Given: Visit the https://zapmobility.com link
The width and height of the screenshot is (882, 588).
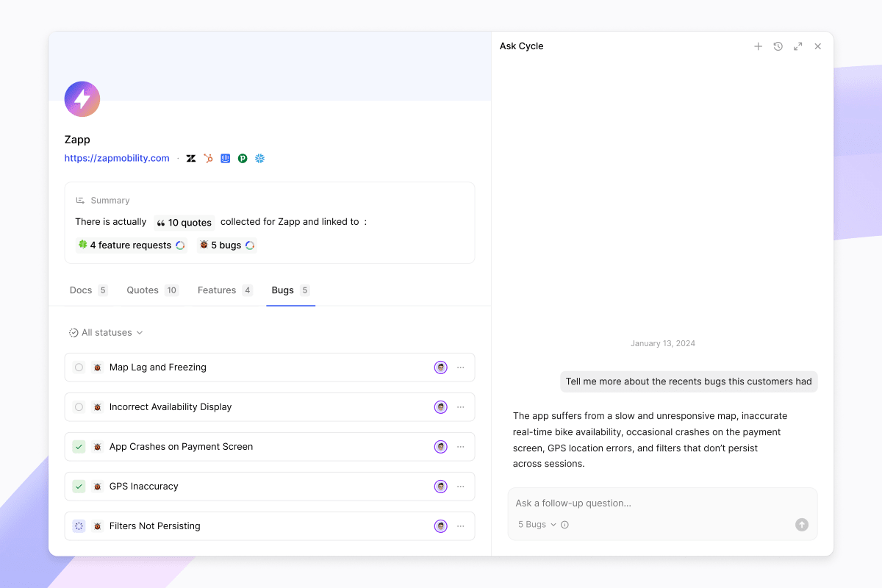Looking at the screenshot, I should point(117,158).
